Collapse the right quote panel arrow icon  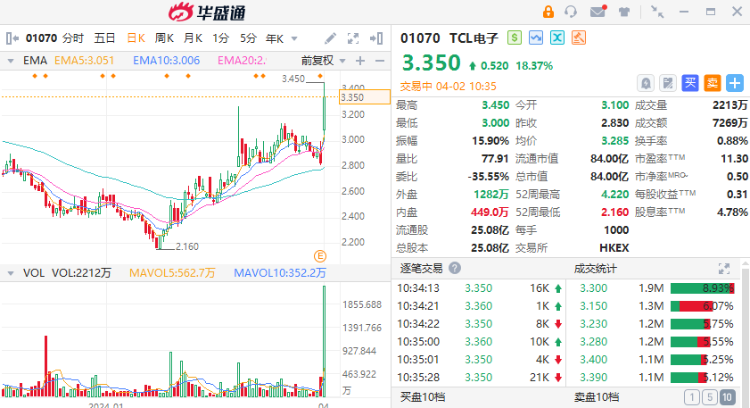coord(376,38)
